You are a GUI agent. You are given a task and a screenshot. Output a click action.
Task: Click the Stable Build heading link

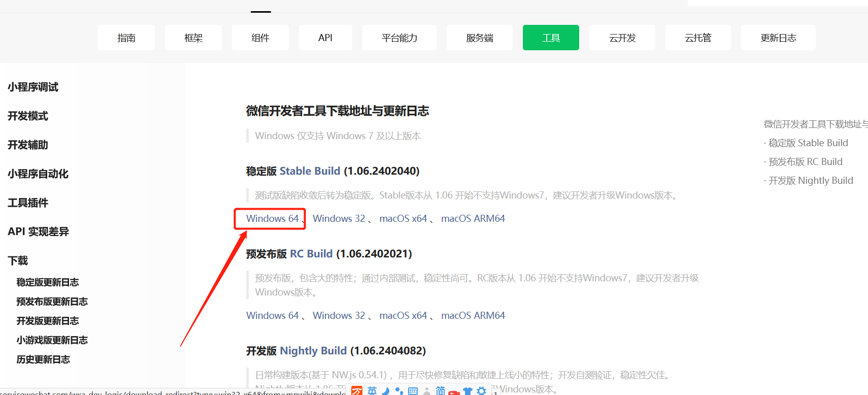click(x=310, y=171)
